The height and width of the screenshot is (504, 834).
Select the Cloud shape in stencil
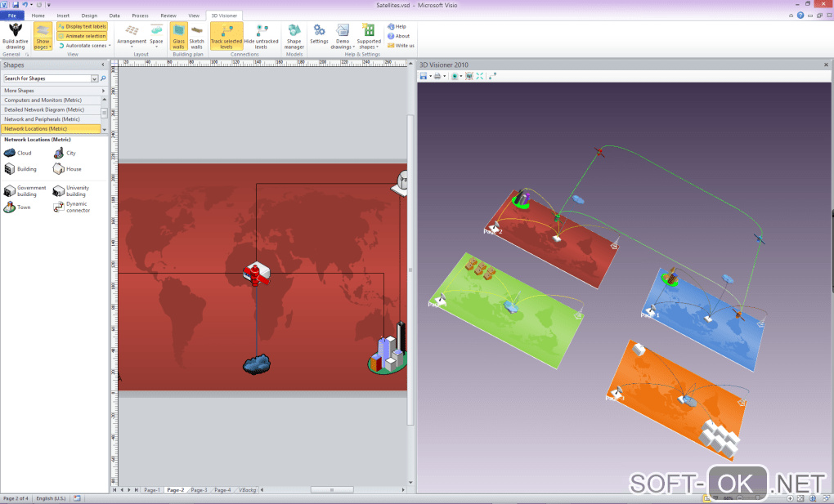pos(17,153)
